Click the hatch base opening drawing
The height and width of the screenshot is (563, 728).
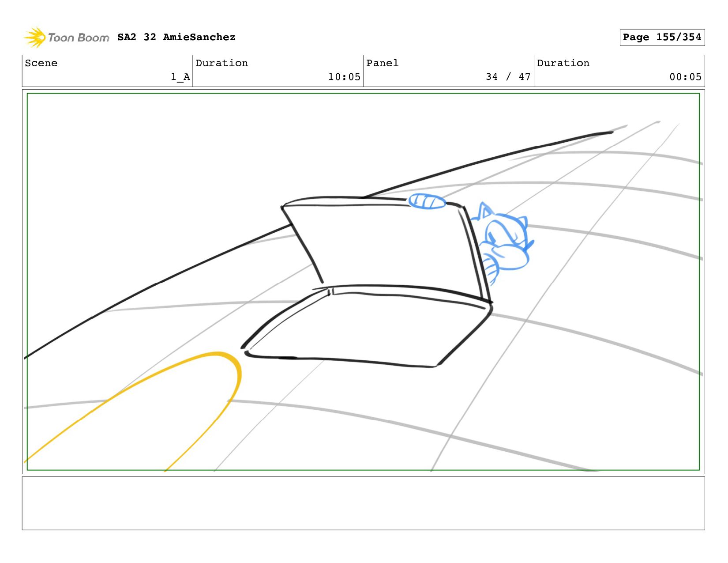pos(366,327)
